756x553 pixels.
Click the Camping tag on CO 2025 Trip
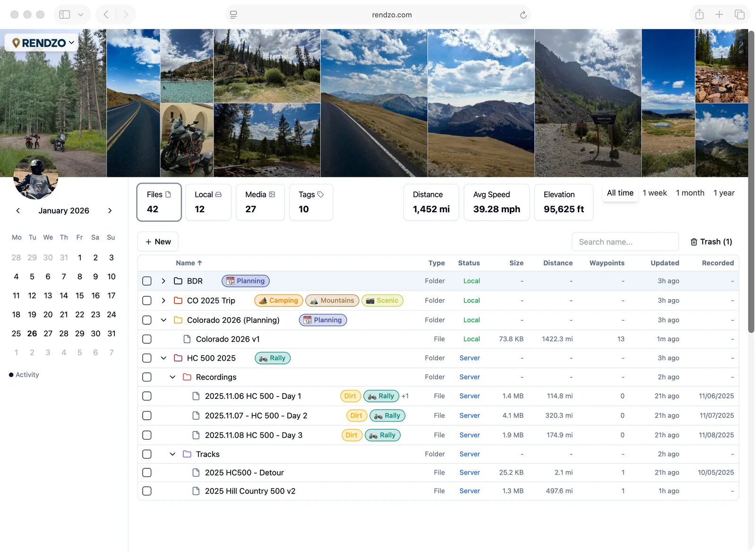point(278,300)
